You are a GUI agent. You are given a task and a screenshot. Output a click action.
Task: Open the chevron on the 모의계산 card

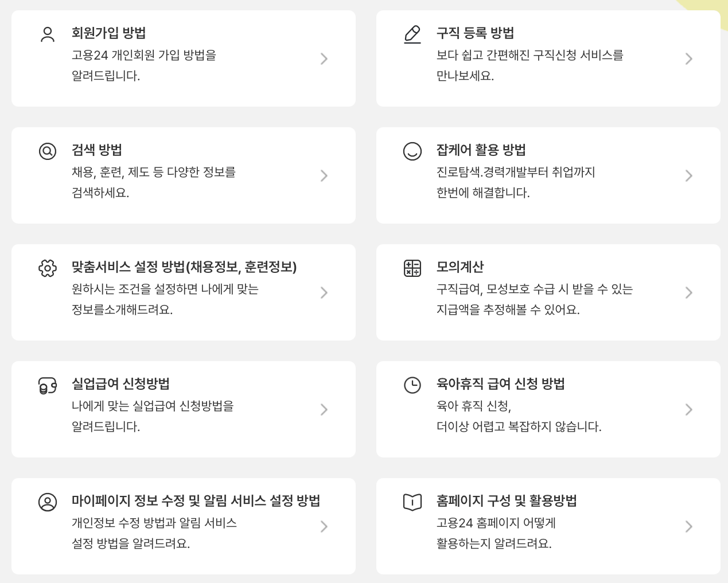688,292
